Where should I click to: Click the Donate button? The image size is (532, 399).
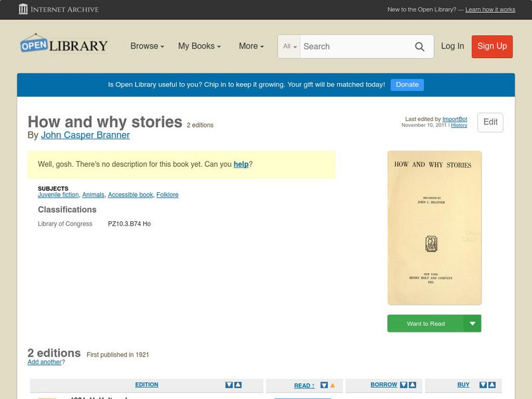click(406, 84)
